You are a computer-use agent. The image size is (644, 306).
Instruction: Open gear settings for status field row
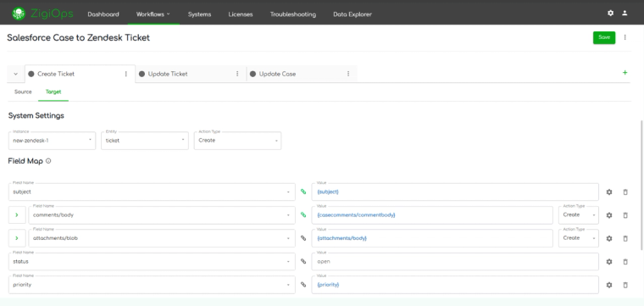point(609,262)
